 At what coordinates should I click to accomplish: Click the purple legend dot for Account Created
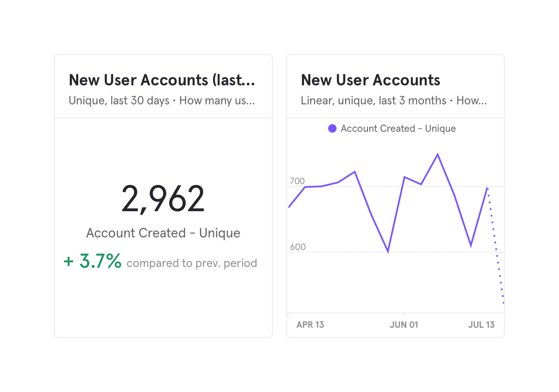pyautogui.click(x=332, y=128)
